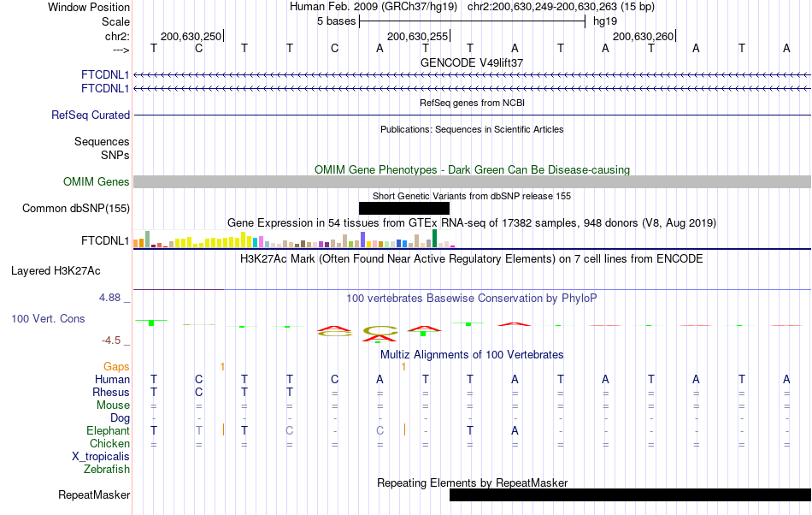The image size is (812, 515).
Task: Click the SNPs publications track label
Action: click(115, 155)
